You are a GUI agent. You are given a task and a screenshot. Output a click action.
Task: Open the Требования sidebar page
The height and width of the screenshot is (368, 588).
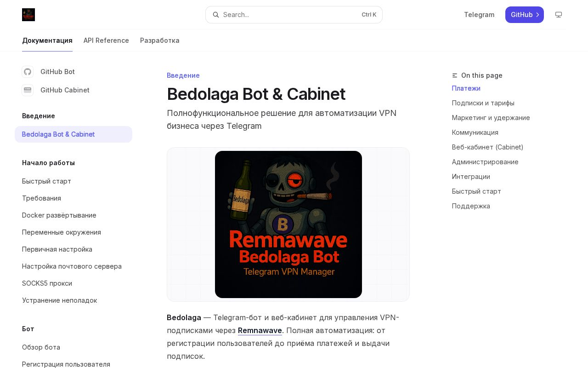tap(73, 198)
